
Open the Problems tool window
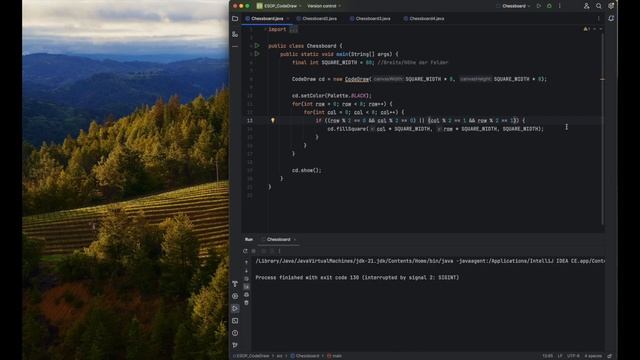click(x=235, y=333)
